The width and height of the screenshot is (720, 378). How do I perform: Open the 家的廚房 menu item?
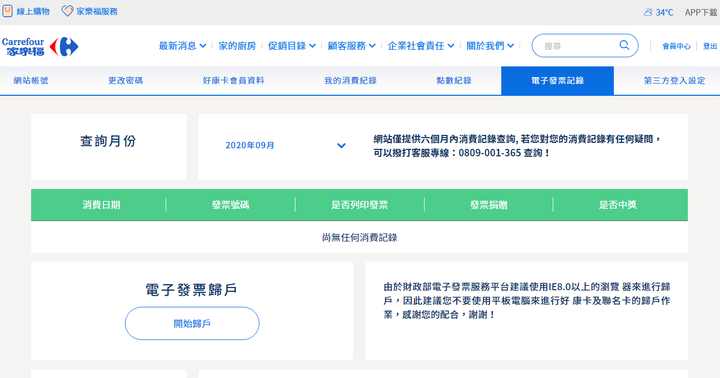point(237,46)
